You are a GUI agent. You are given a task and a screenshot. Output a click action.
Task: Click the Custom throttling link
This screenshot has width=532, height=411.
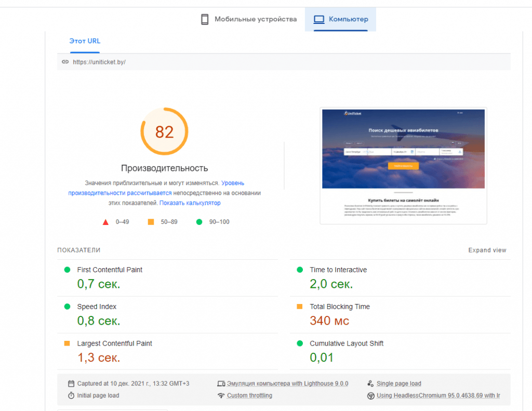249,395
